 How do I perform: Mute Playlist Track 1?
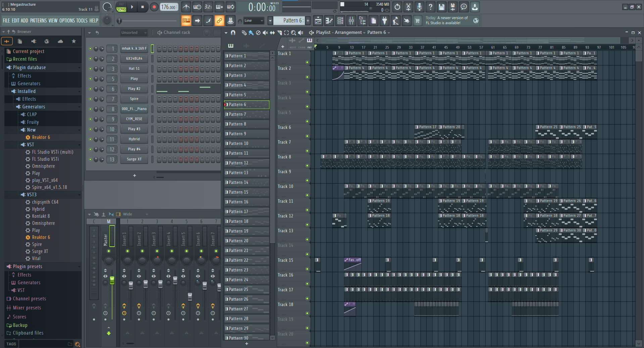click(x=307, y=62)
